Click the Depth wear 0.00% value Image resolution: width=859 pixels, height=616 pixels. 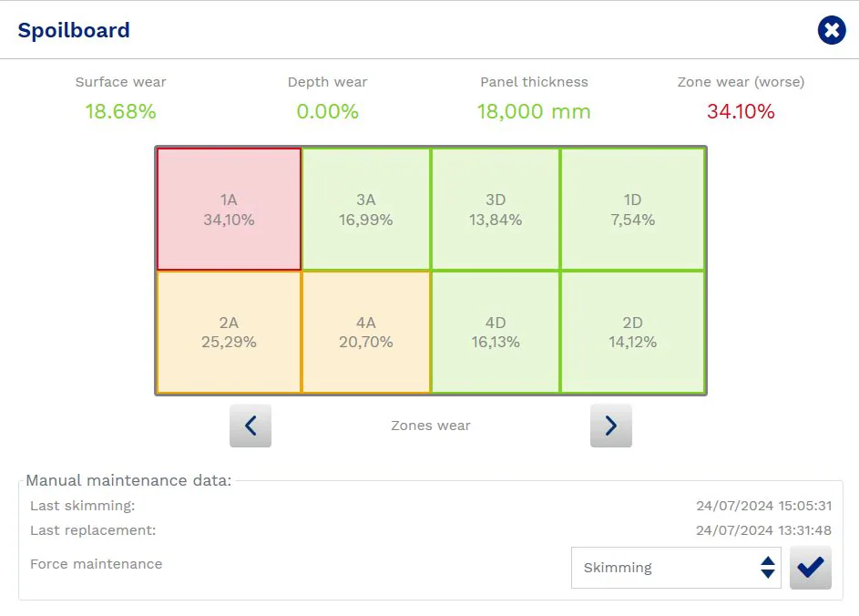[327, 112]
